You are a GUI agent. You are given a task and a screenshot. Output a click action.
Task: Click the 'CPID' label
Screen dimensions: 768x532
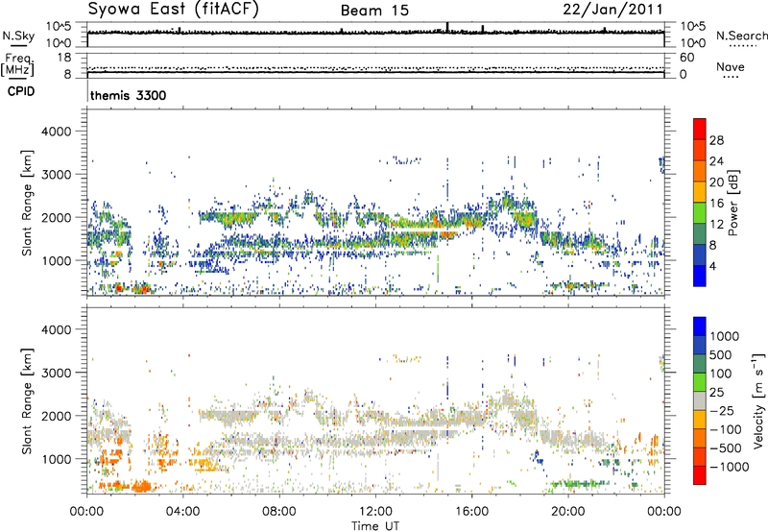[21, 91]
